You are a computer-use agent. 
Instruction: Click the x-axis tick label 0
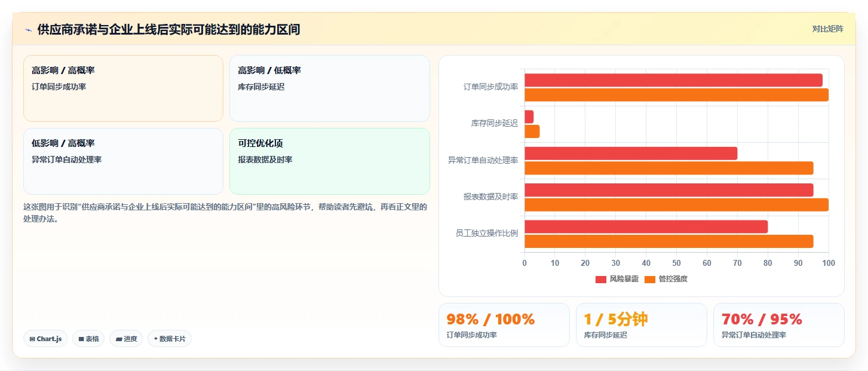pos(525,263)
